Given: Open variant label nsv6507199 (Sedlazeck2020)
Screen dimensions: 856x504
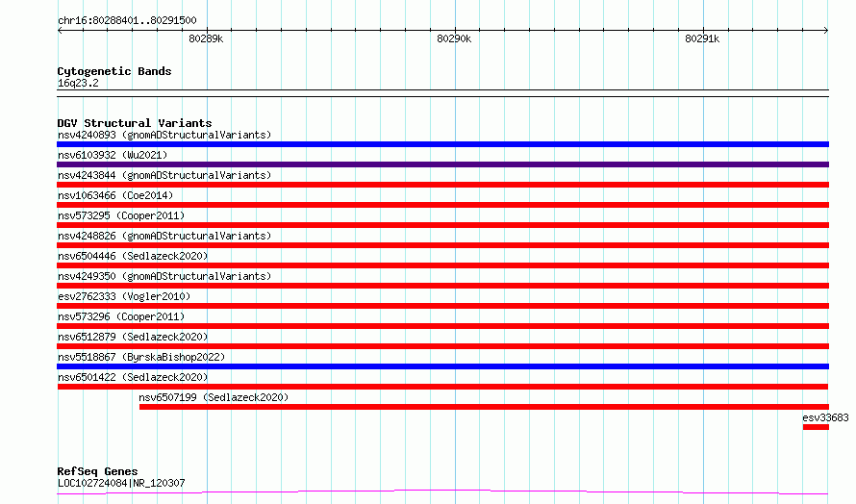Looking at the screenshot, I should (214, 397).
